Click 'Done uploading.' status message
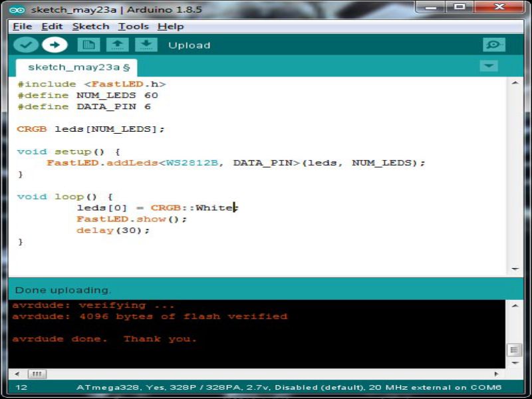This screenshot has width=532, height=399. (63, 291)
